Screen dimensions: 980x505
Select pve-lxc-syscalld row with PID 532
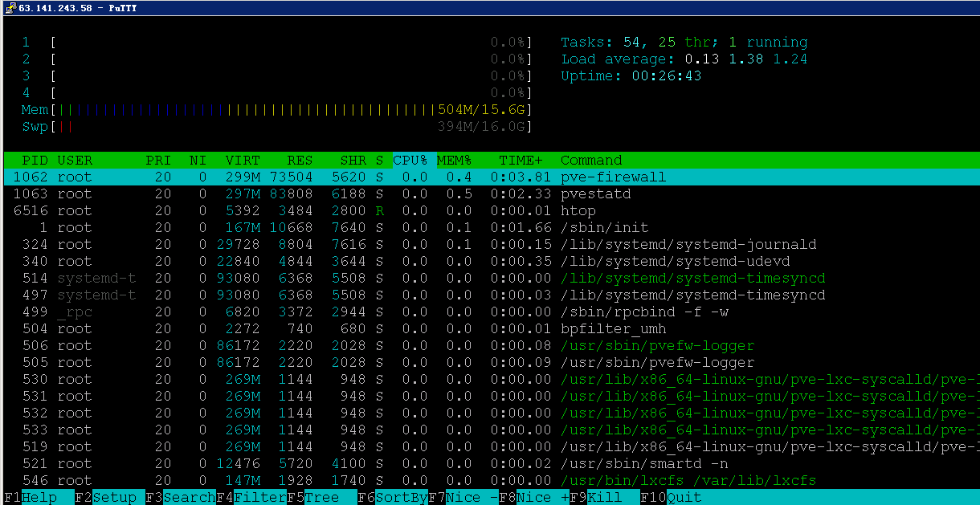490,413
